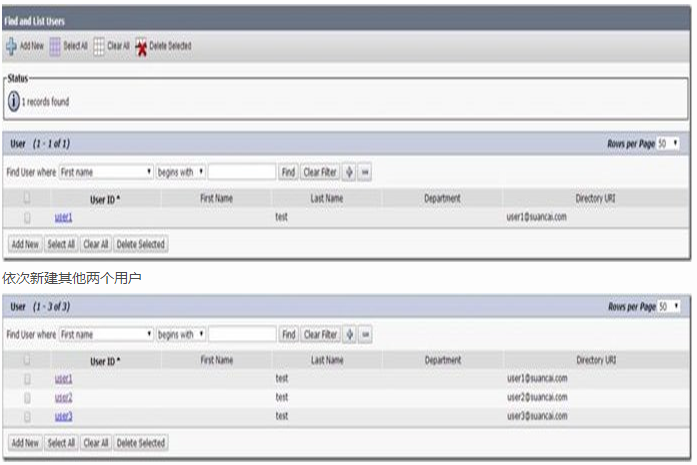This screenshot has height=465, width=697.
Task: Click the Directory URI column header in the 1 - 3 of 3 list
Action: [x=596, y=360]
